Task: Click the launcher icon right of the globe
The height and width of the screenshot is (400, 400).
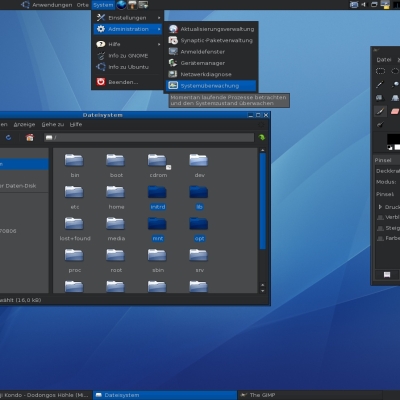Action: coord(132,5)
